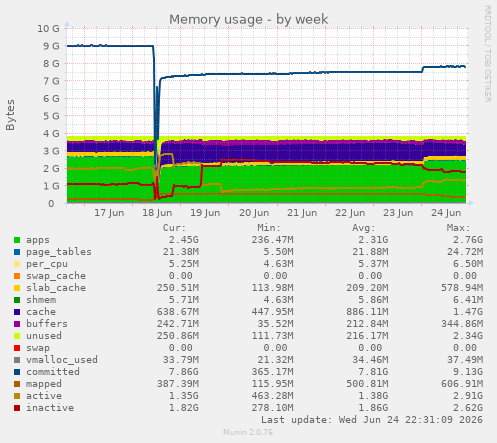Image resolution: width=497 pixels, height=443 pixels.
Task: Click the 'Avg:' column header
Action: (363, 228)
